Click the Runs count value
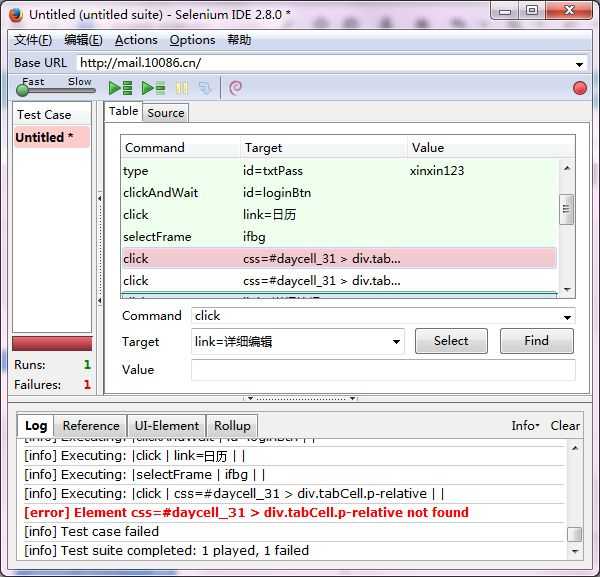600x577 pixels. 87,365
